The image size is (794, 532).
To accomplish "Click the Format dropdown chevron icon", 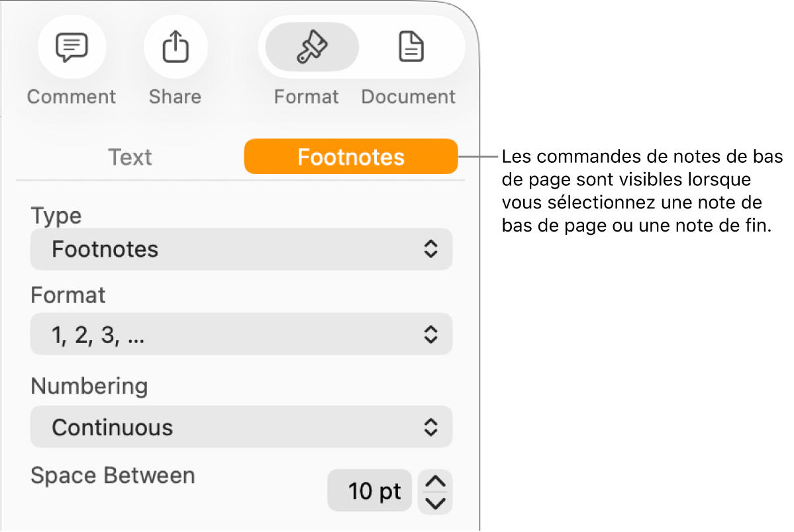I will point(430,334).
